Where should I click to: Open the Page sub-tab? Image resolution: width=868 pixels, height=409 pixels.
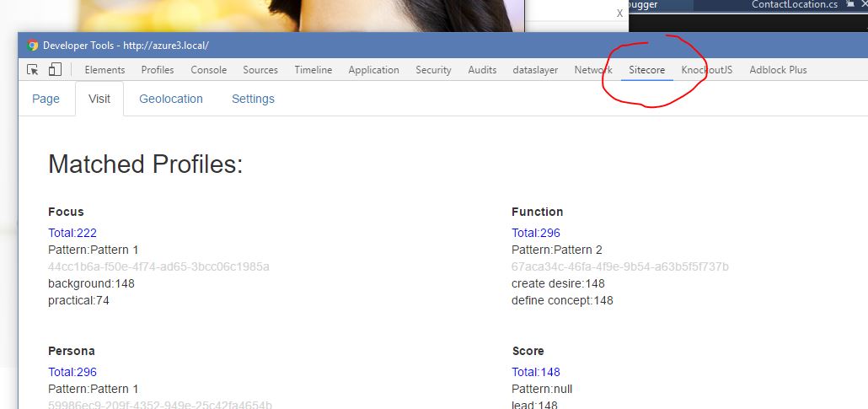click(x=46, y=99)
